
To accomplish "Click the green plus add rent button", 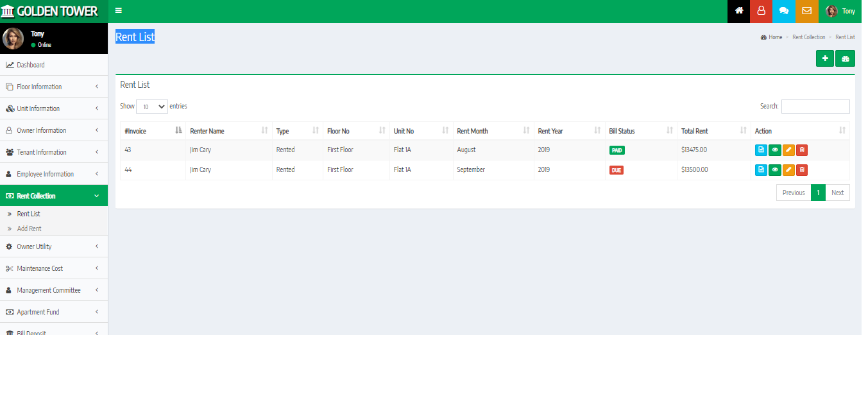I will (824, 58).
